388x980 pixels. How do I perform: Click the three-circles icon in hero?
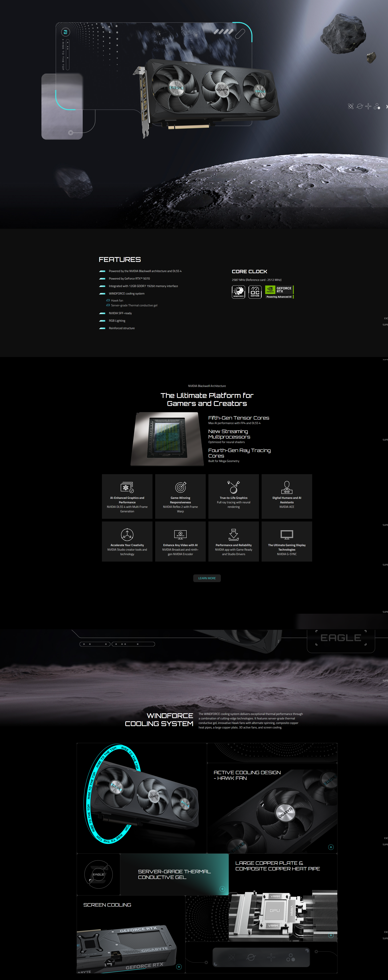pos(377,107)
